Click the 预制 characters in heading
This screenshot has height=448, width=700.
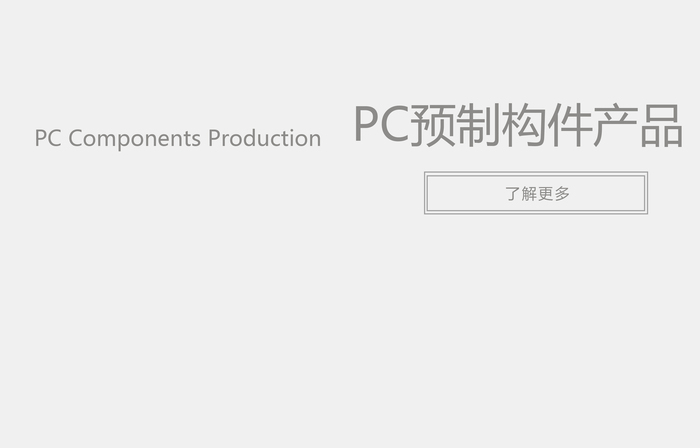(x=455, y=125)
